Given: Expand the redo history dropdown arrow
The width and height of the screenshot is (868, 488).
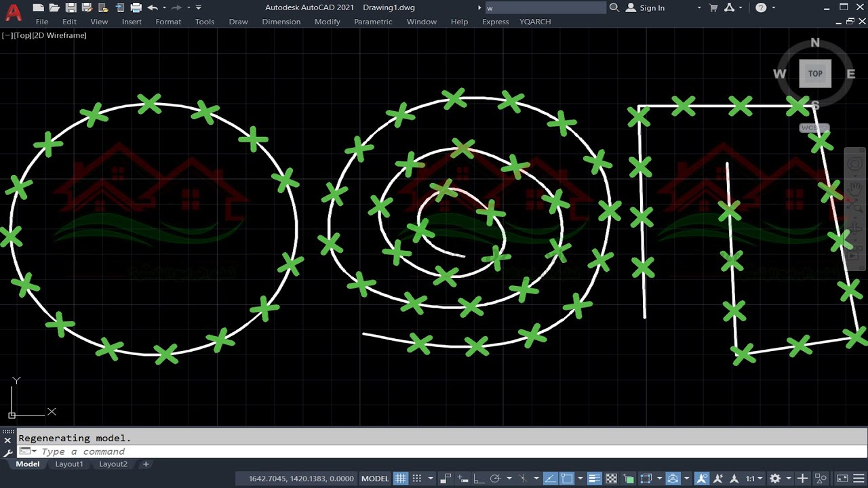Looking at the screenshot, I should coord(188,7).
